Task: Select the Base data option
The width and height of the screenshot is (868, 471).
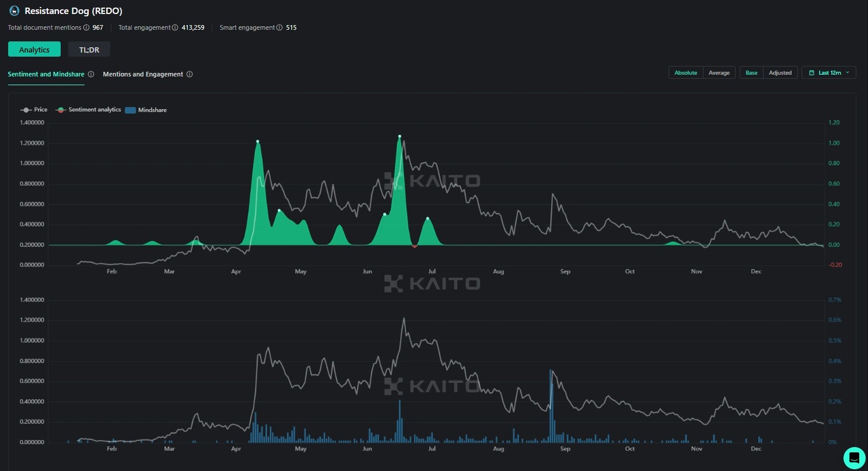Action: (751, 72)
